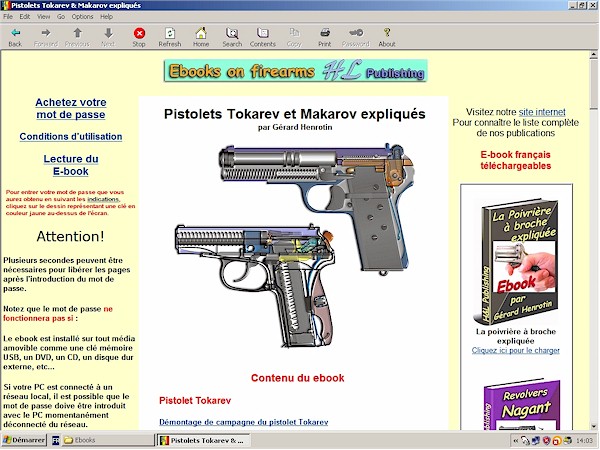Click the Next down-arrow icon
The height and width of the screenshot is (450, 600).
108,37
